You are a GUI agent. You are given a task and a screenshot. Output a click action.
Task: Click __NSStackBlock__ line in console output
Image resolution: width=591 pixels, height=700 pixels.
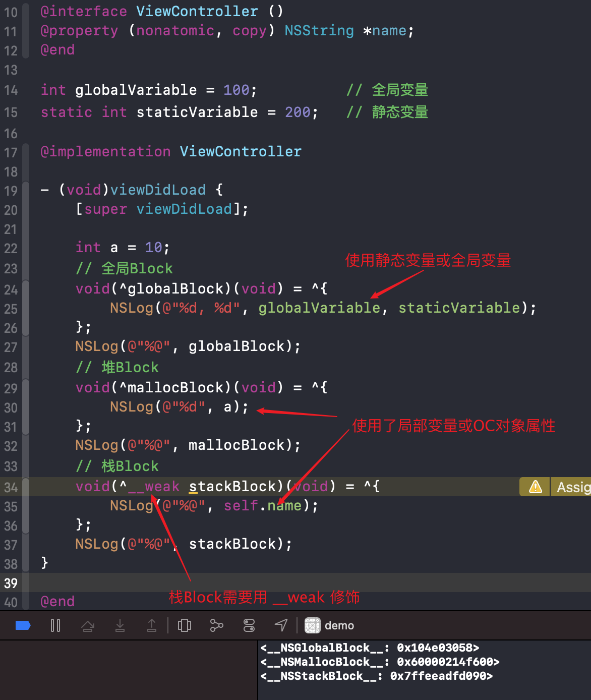376,676
